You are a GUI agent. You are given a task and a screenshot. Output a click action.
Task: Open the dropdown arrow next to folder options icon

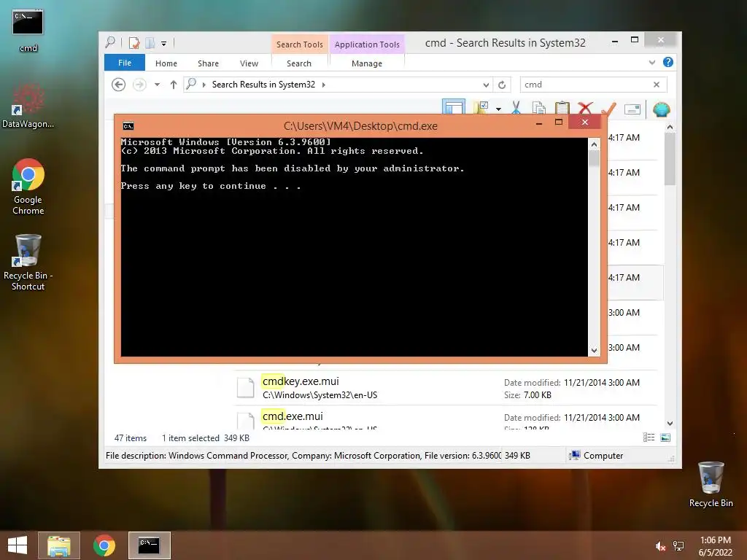[x=498, y=109]
